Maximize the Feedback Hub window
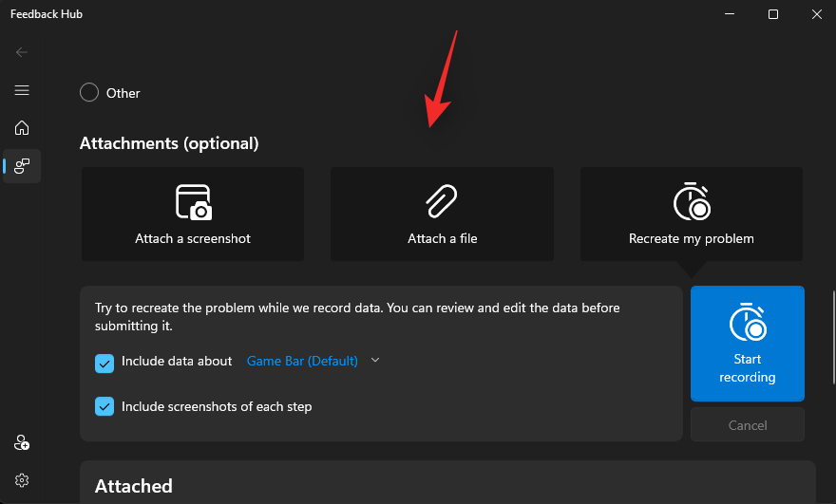This screenshot has height=504, width=836. pyautogui.click(x=773, y=14)
